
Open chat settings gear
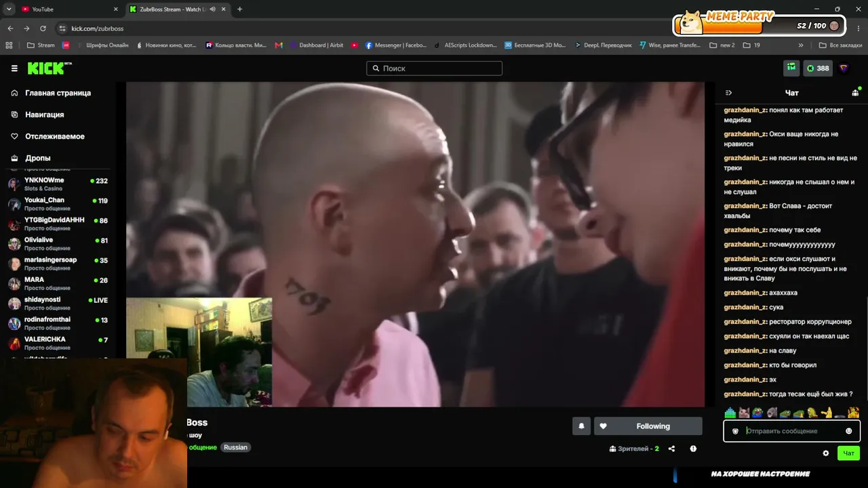coord(826,453)
